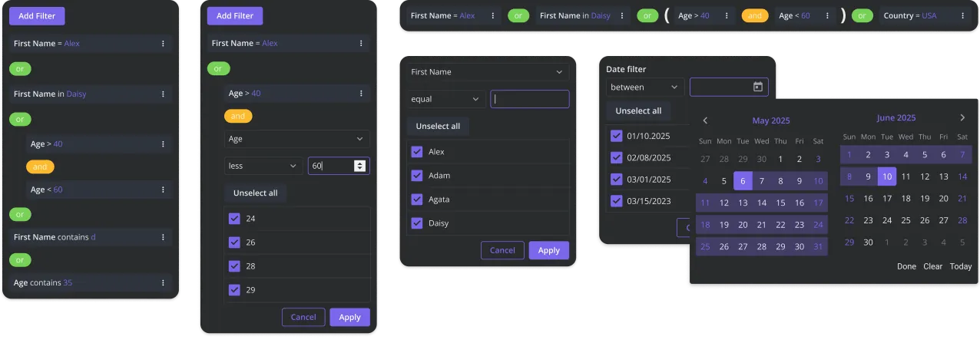This screenshot has width=980, height=353.
Task: Uncheck the Alex checkbox
Action: [x=417, y=152]
